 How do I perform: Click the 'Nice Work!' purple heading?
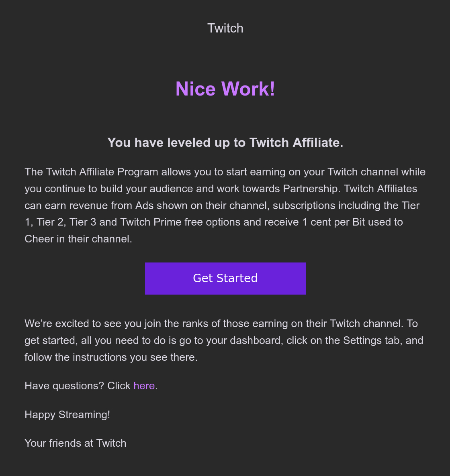225,89
